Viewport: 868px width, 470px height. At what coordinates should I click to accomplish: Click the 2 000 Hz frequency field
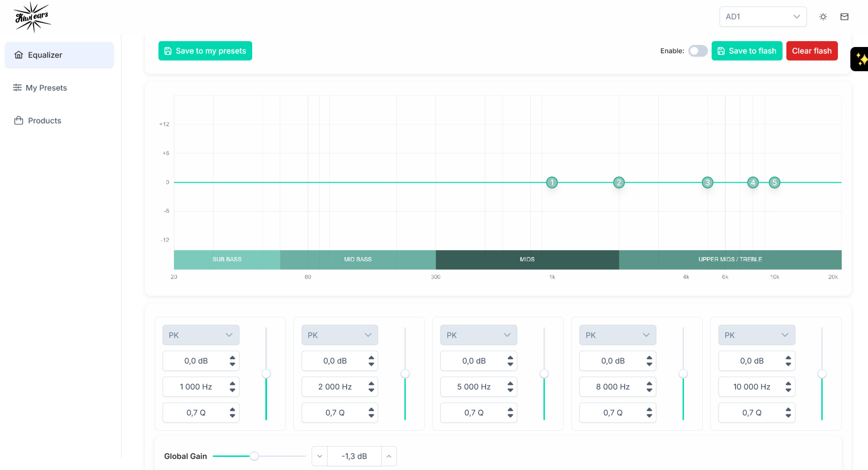[335, 387]
